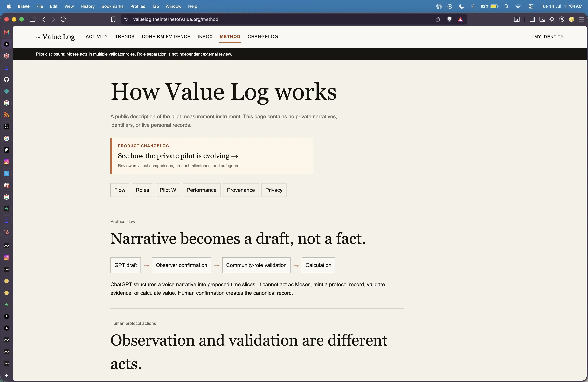Reload the current page
The width and height of the screenshot is (588, 382).
(x=64, y=19)
